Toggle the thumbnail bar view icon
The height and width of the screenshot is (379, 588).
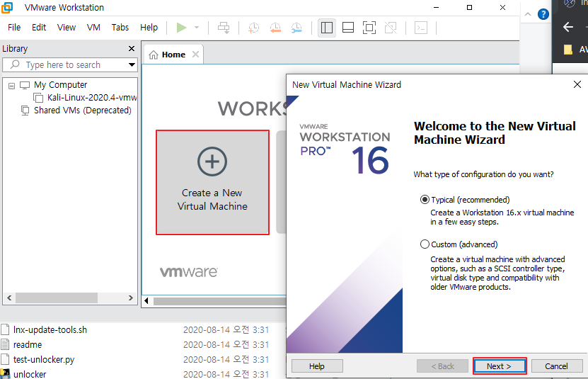(348, 28)
